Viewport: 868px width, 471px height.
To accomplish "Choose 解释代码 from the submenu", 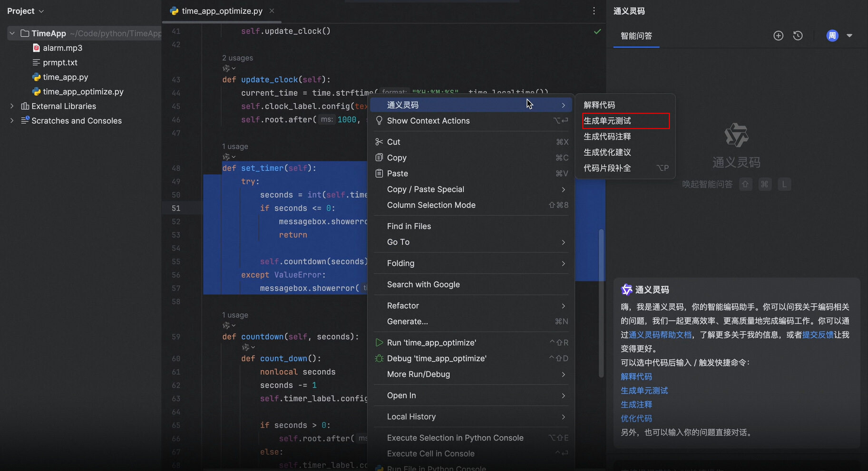I will click(625, 105).
